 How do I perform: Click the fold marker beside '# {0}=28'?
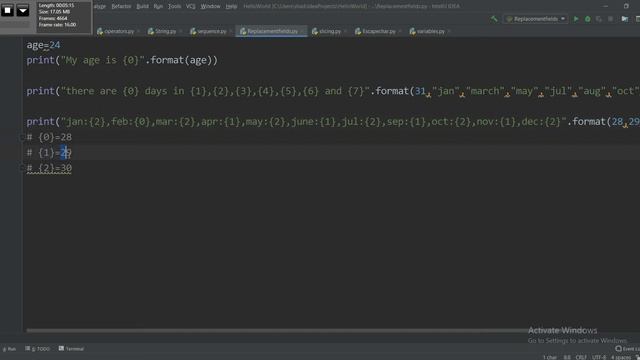pos(22,138)
